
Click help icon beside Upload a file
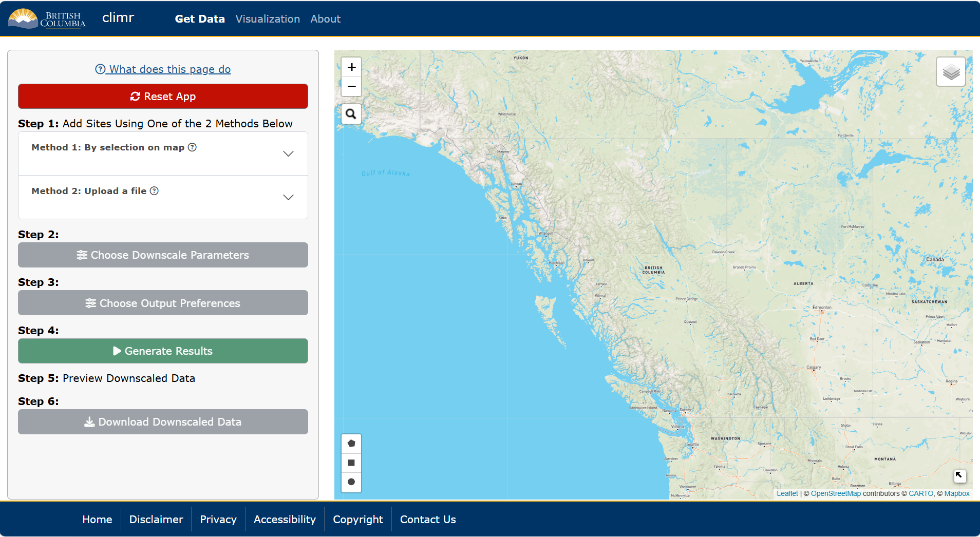coord(154,191)
